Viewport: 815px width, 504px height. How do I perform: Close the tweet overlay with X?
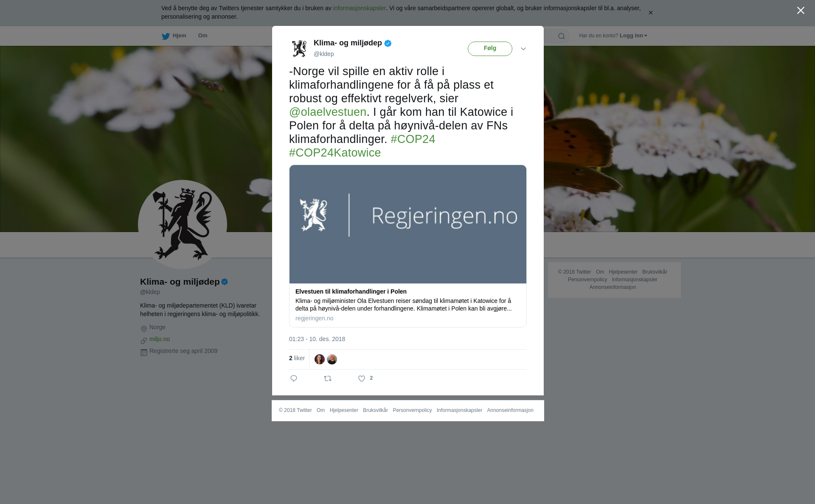click(801, 11)
